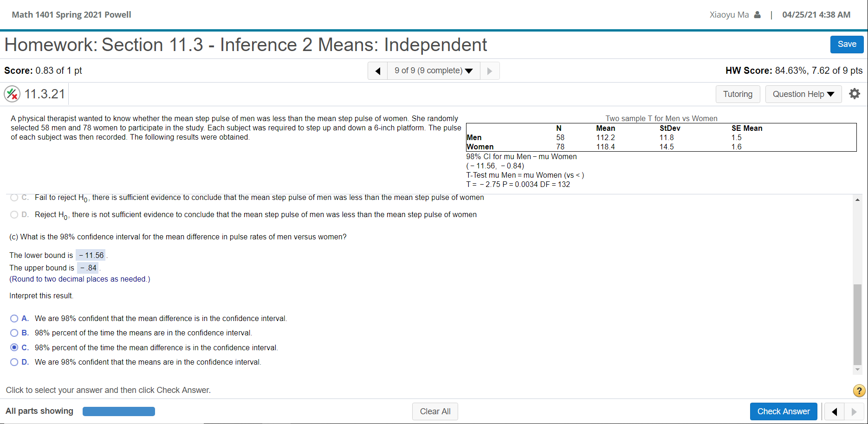The width and height of the screenshot is (868, 424).
Task: Choose option C, fail to reject H0
Action: pyautogui.click(x=13, y=197)
